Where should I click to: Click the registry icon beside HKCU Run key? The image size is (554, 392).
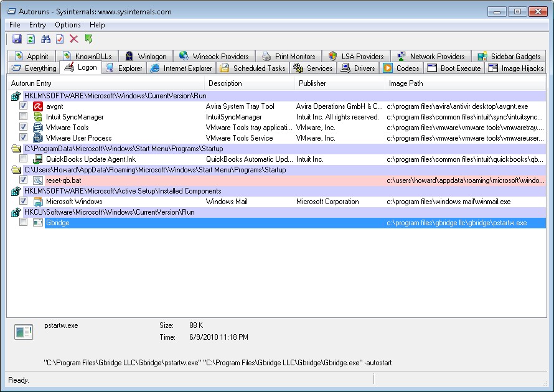(16, 212)
